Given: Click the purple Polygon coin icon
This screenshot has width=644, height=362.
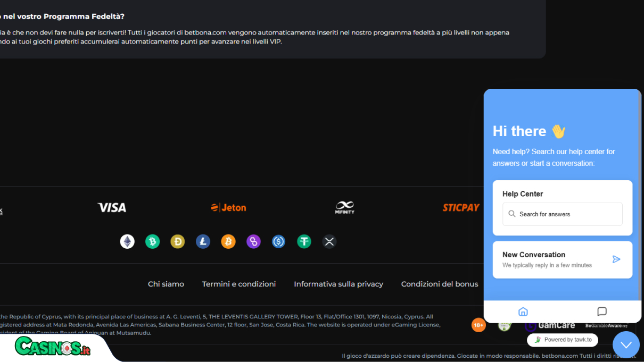Looking at the screenshot, I should click(x=253, y=242).
